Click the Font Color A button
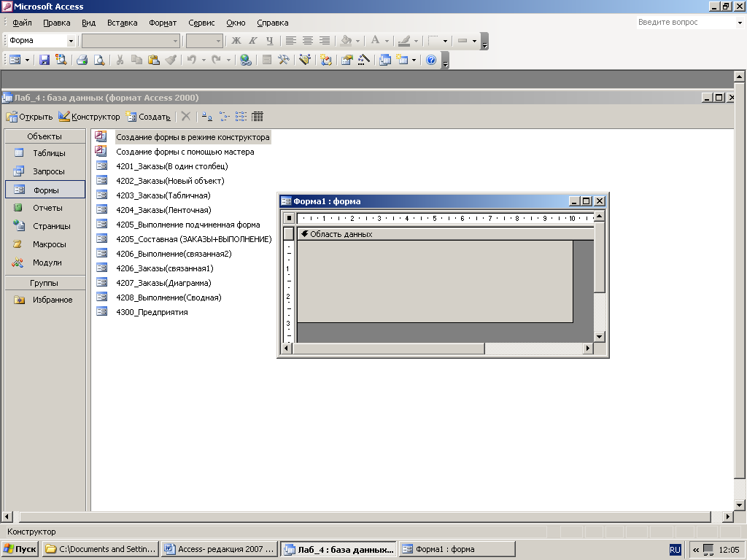 376,41
